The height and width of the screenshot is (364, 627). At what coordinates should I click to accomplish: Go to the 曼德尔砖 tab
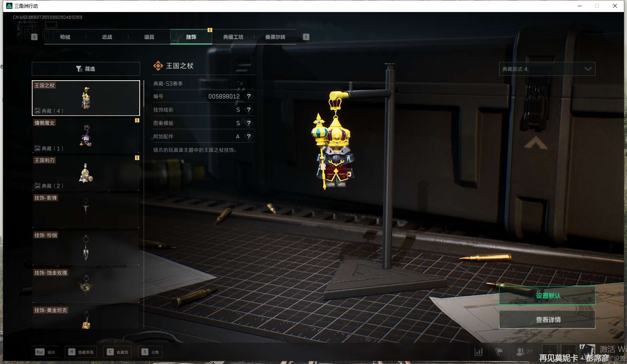pyautogui.click(x=275, y=37)
